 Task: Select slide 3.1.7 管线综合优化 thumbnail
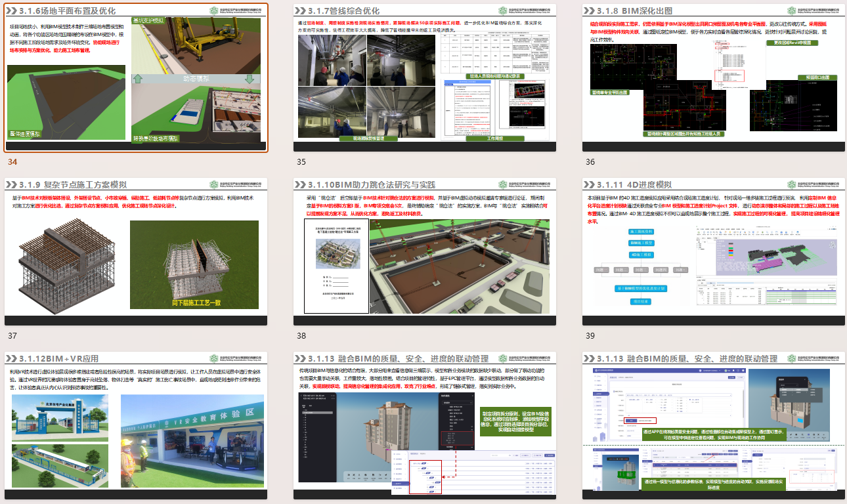[x=425, y=77]
